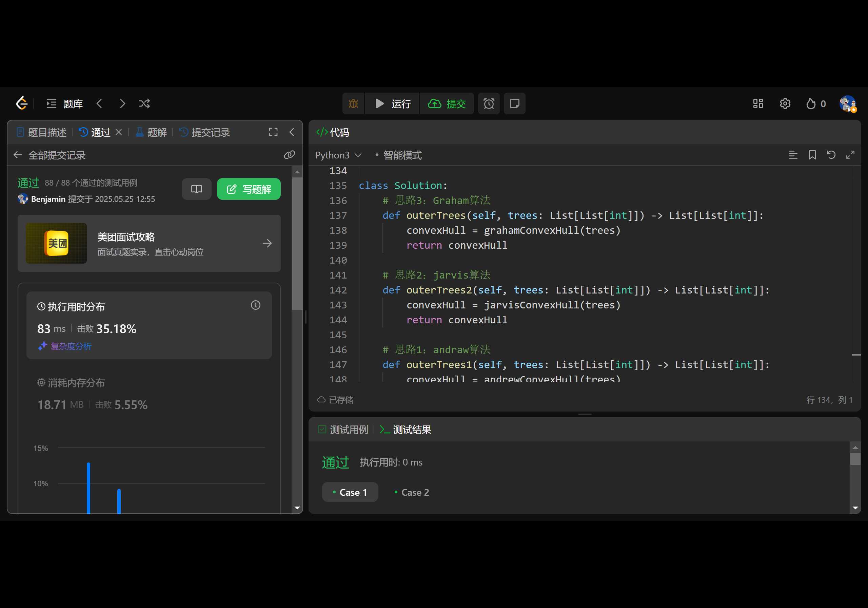Copy submission link icon

(x=289, y=155)
